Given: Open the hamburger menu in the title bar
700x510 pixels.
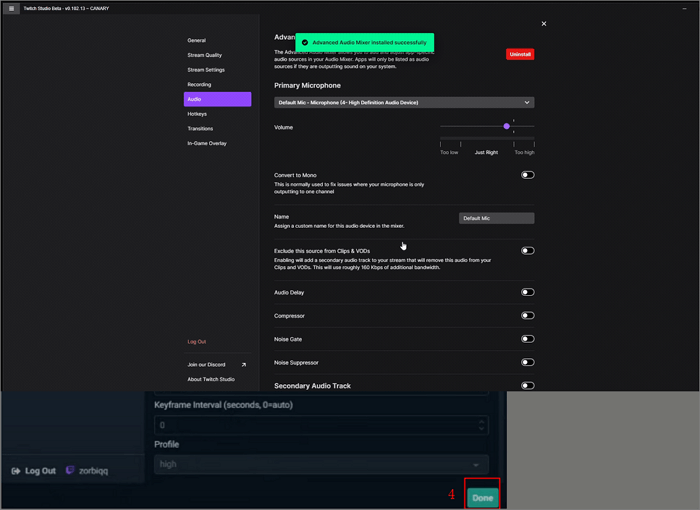Looking at the screenshot, I should [11, 8].
